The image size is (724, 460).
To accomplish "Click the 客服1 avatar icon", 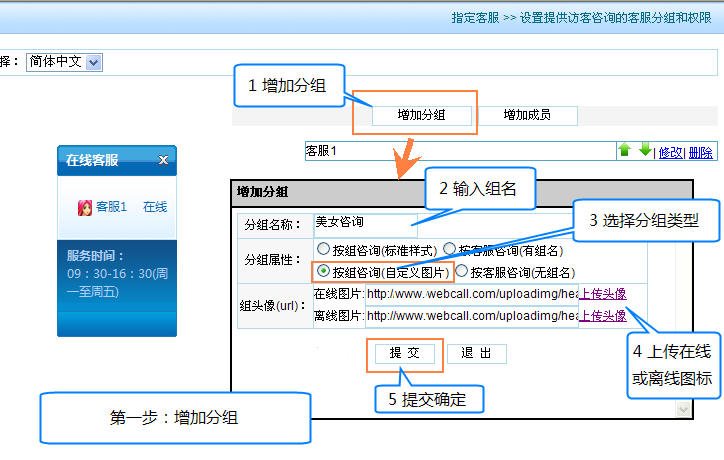I will (x=85, y=207).
